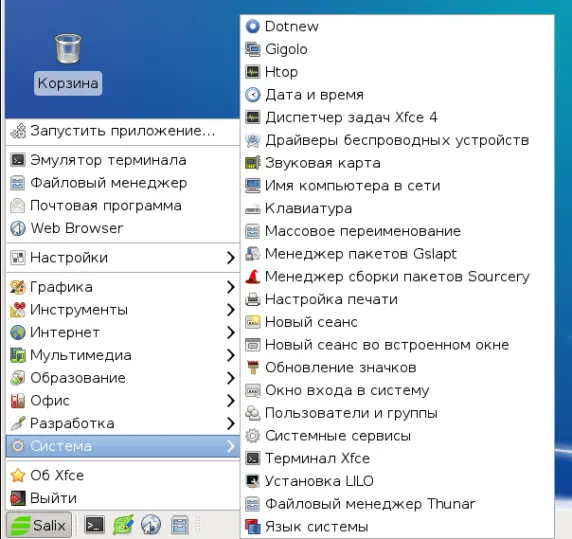The width and height of the screenshot is (572, 539).
Task: Expand the Настройки submenu arrow
Action: coord(231,258)
